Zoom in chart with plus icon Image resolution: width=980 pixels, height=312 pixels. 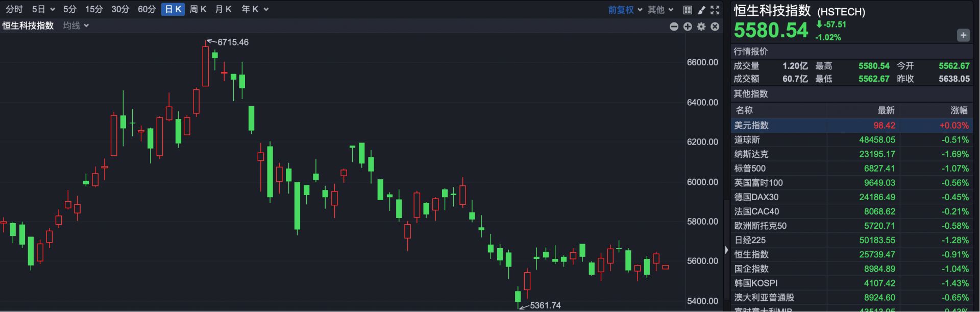point(688,27)
